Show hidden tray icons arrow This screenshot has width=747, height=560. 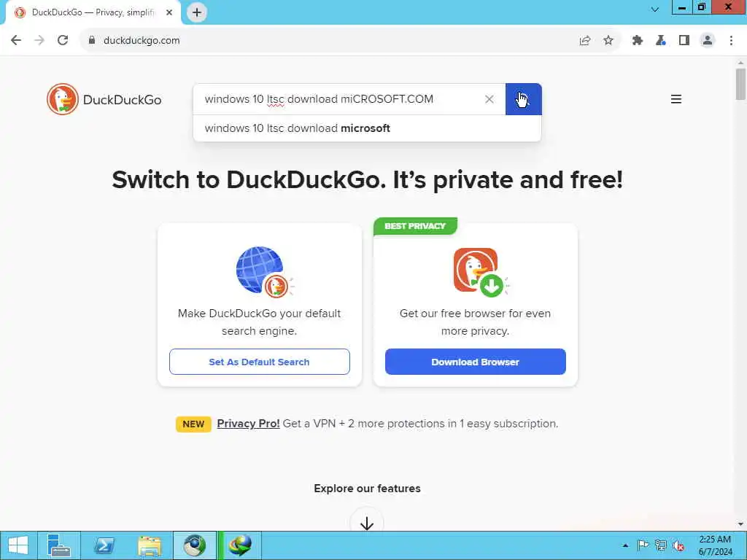(625, 545)
